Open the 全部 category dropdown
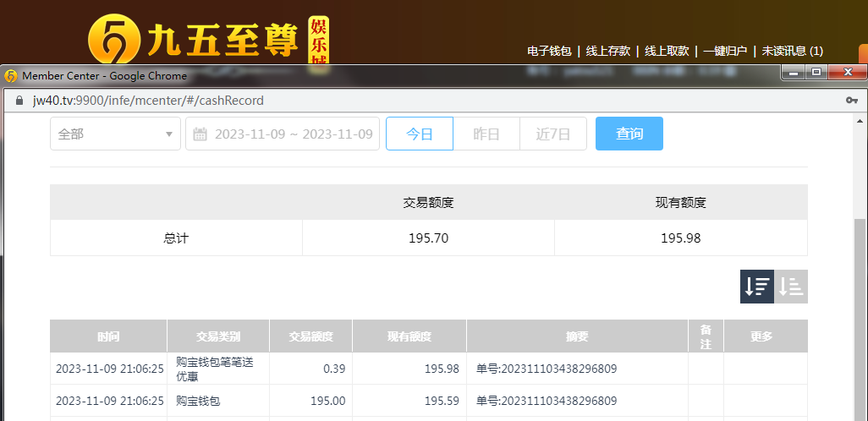This screenshot has height=421, width=868. (115, 134)
